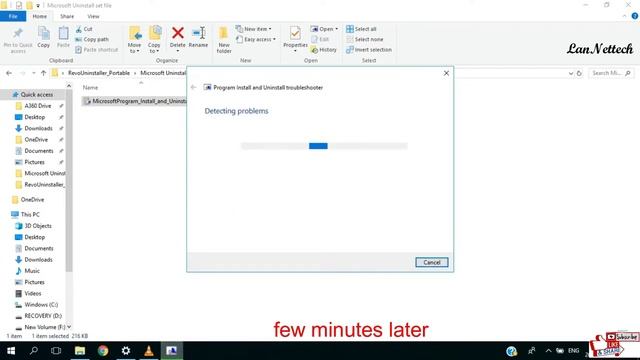Click the Paste ribbon icon

(63, 37)
